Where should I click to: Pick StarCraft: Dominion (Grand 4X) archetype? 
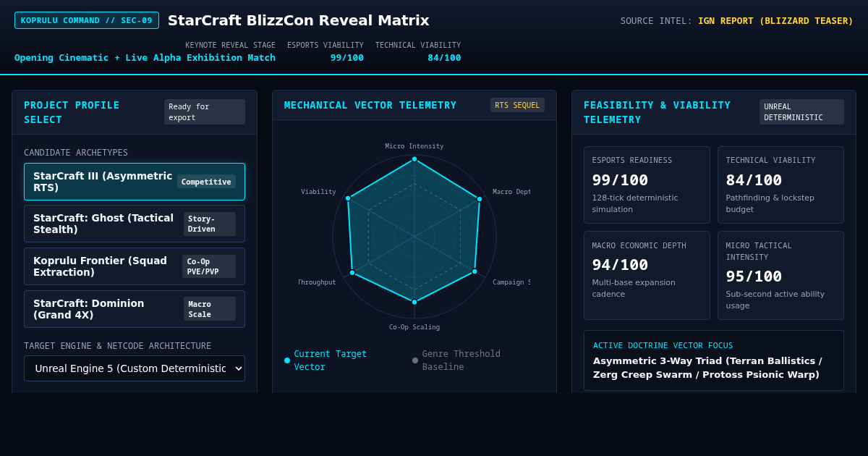click(135, 309)
